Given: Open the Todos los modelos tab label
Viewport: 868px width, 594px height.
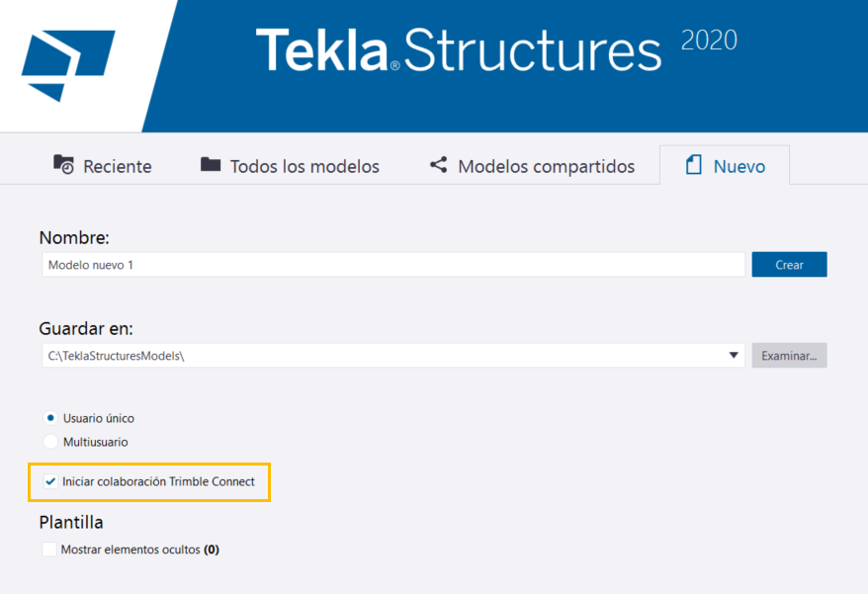Looking at the screenshot, I should (304, 166).
